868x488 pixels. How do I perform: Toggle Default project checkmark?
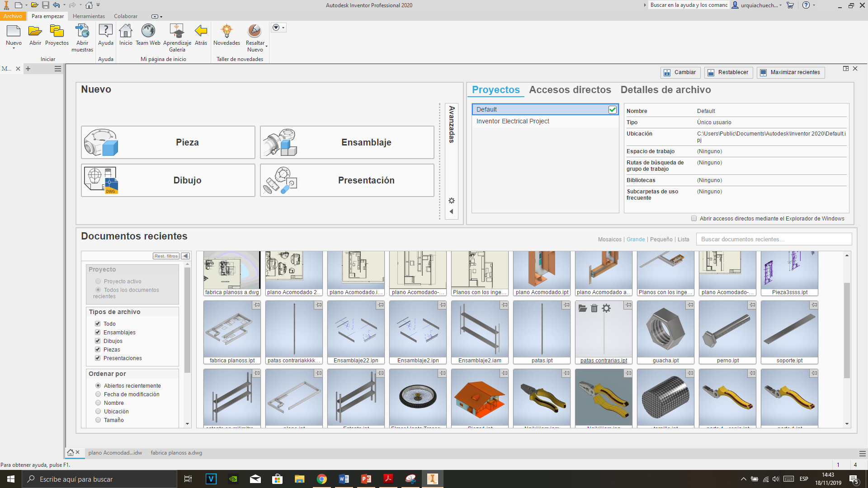(613, 109)
